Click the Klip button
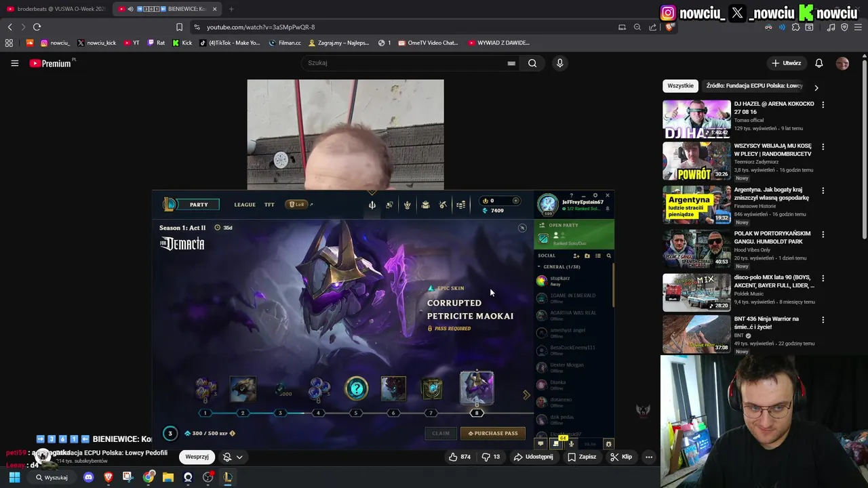This screenshot has height=488, width=868. point(620,457)
